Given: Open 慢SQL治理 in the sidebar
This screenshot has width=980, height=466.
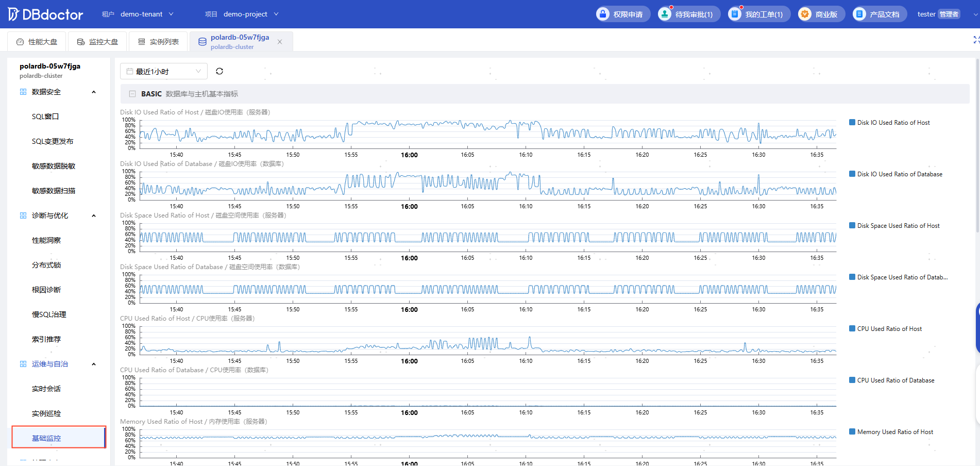Looking at the screenshot, I should click(49, 314).
